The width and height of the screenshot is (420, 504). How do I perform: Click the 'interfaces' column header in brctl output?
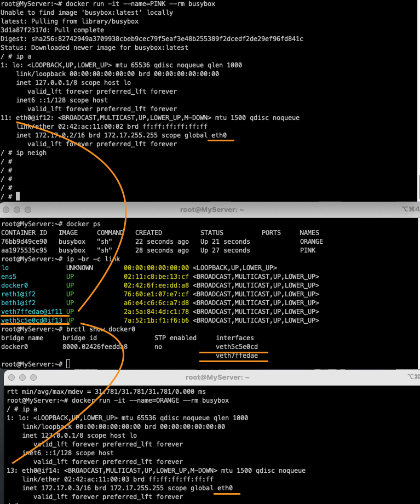point(234,338)
